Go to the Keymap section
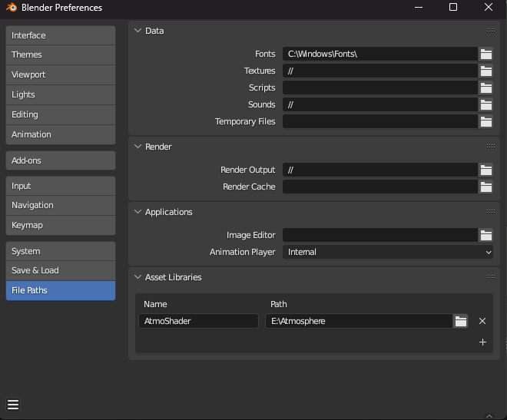Viewport: 507px width, 420px height. (61, 225)
